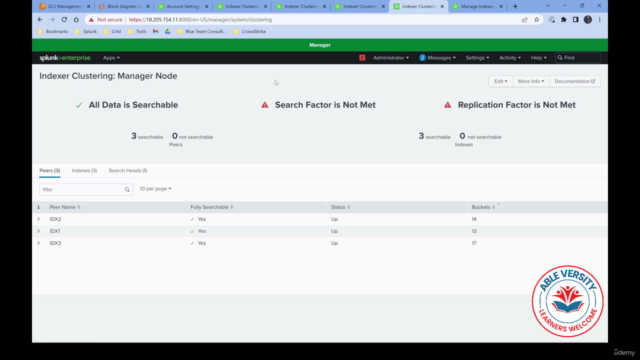The image size is (640, 360).
Task: Click the Splunk Enterprise logo
Action: coord(65,58)
